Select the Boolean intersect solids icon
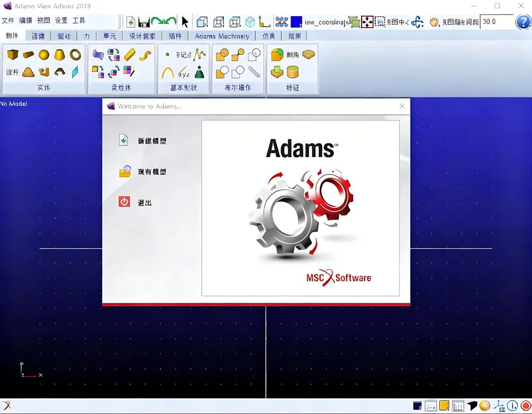532x414 pixels. pos(254,55)
